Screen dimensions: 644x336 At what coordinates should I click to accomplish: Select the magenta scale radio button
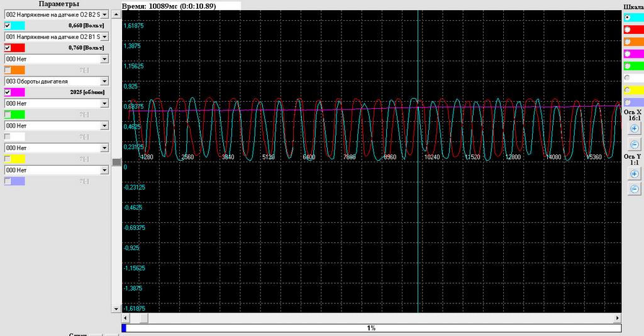[627, 53]
